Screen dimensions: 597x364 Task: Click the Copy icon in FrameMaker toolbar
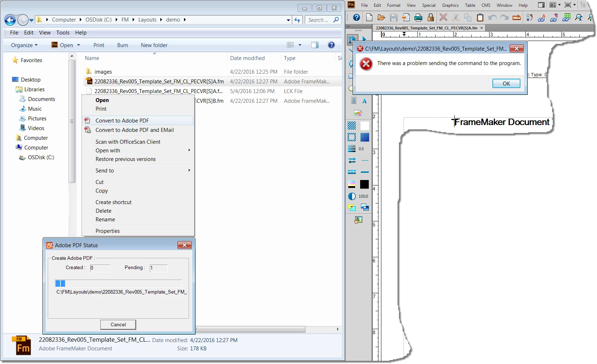point(468,17)
